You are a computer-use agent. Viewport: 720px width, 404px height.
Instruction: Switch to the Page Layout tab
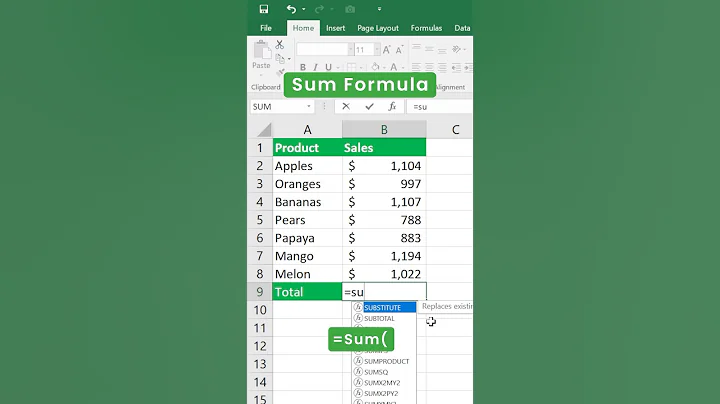[x=378, y=28]
